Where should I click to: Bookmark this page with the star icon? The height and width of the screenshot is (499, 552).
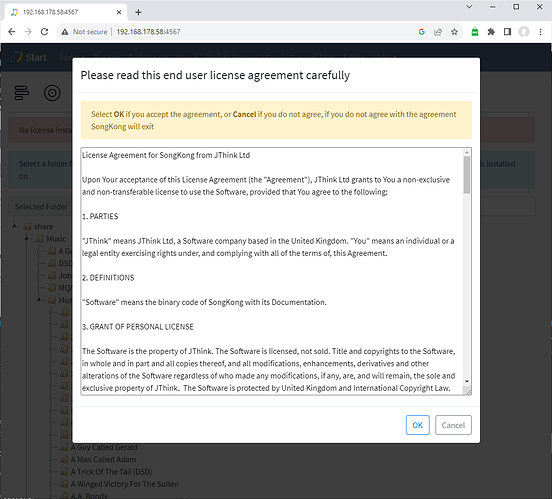[454, 32]
